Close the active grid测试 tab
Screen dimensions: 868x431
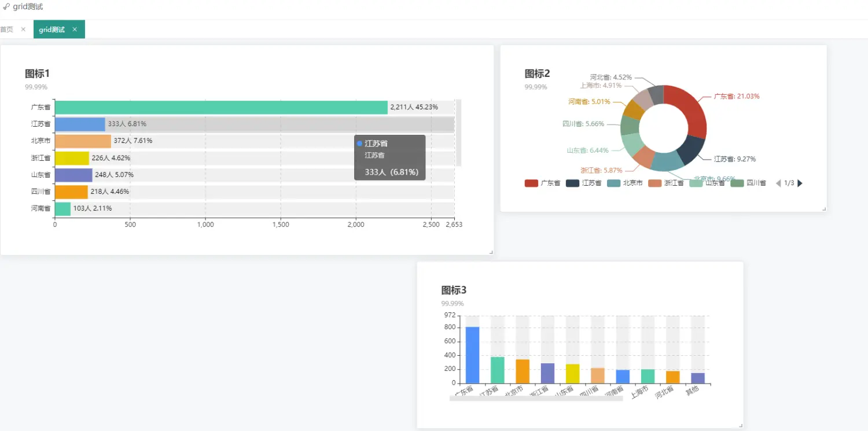coord(75,30)
